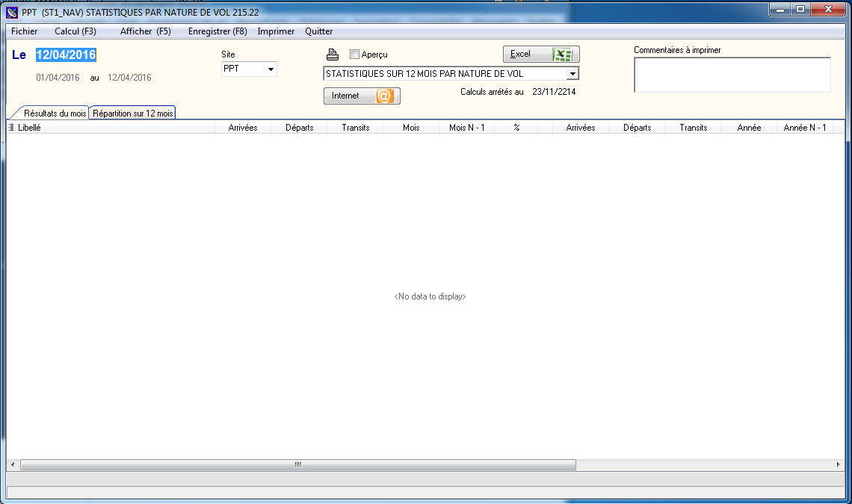This screenshot has height=504, width=852.
Task: Click the horizontal scrollbar thumb
Action: [x=297, y=464]
